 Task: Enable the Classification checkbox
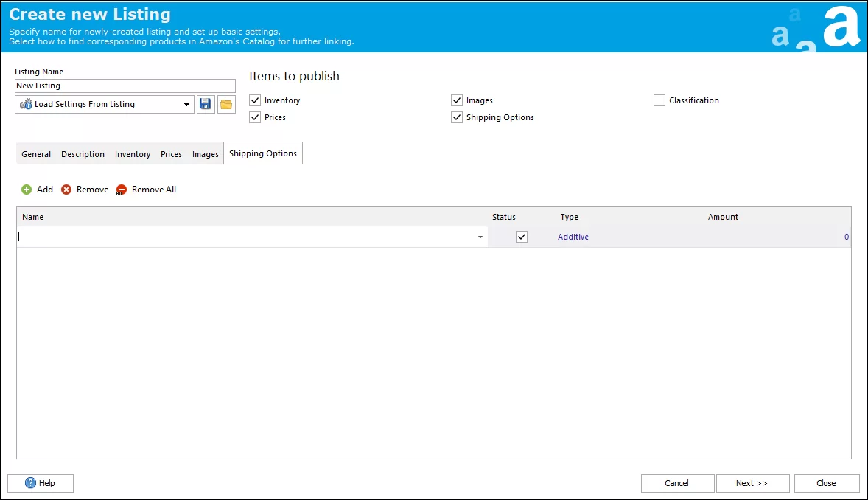click(659, 100)
